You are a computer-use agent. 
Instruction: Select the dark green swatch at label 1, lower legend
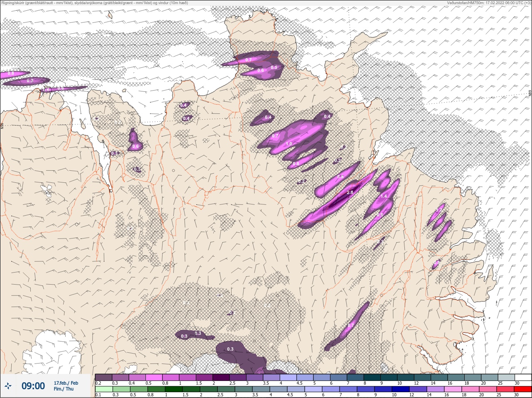click(173, 389)
